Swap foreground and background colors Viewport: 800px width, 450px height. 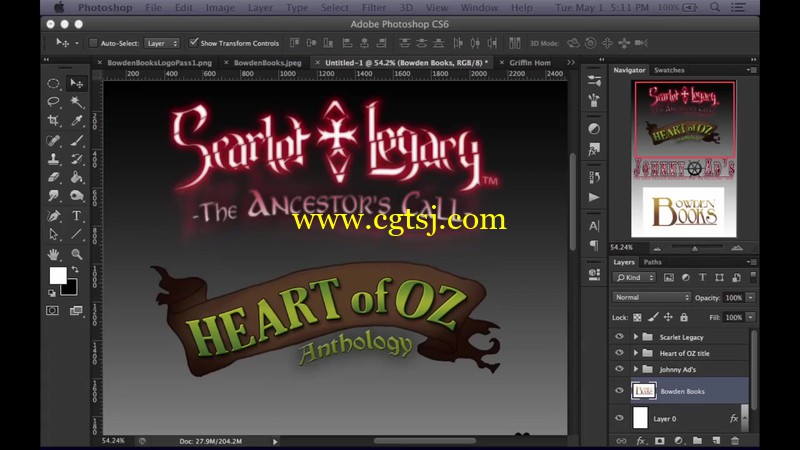(75, 269)
